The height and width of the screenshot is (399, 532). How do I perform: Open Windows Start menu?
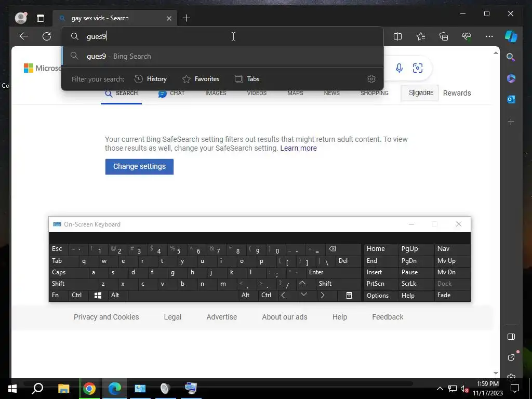click(x=12, y=389)
